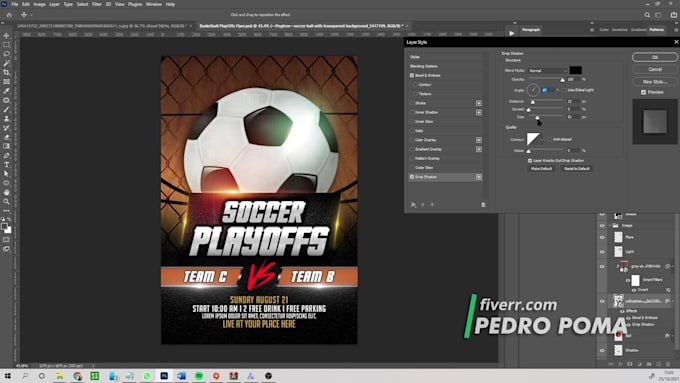Click the Make Default button
680x383 pixels.
tap(542, 169)
